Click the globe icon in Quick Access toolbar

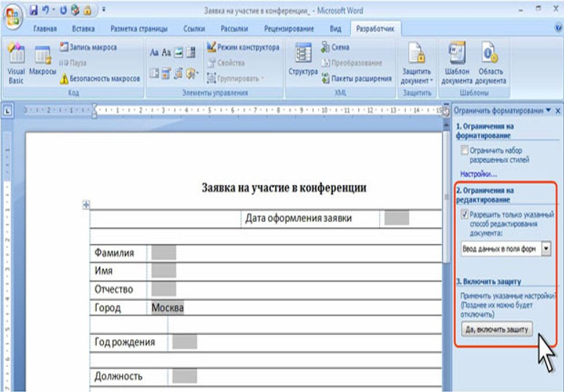75,10
